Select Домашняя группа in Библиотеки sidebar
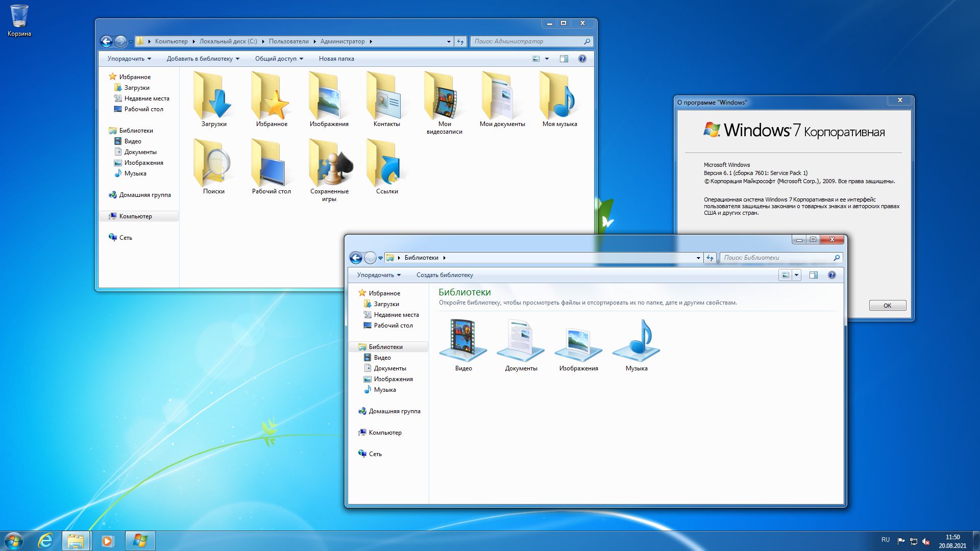This screenshot has height=551, width=980. pos(394,411)
